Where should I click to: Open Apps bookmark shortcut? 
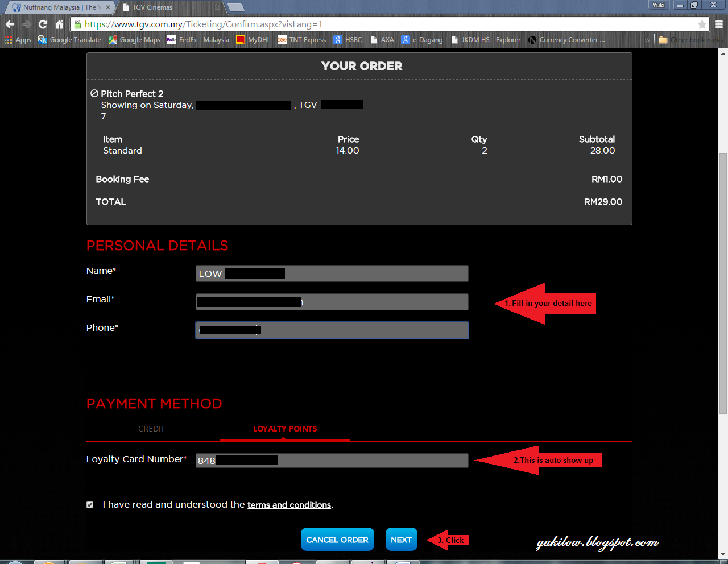click(18, 40)
